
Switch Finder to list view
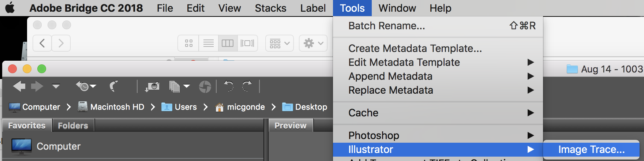pos(209,43)
